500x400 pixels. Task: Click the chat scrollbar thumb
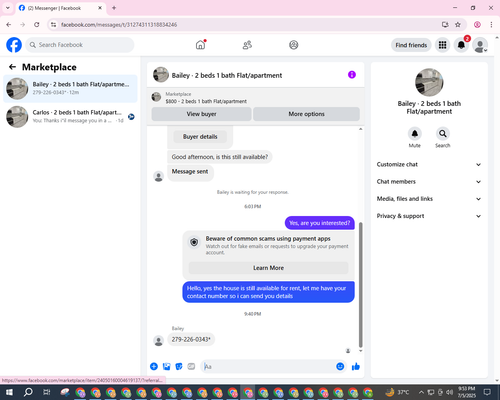click(x=360, y=285)
